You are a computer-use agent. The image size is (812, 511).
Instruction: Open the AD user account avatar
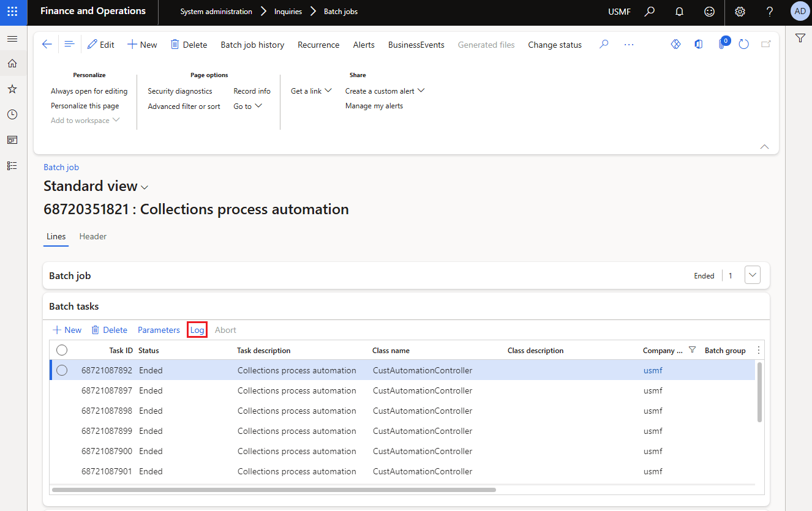click(x=800, y=11)
